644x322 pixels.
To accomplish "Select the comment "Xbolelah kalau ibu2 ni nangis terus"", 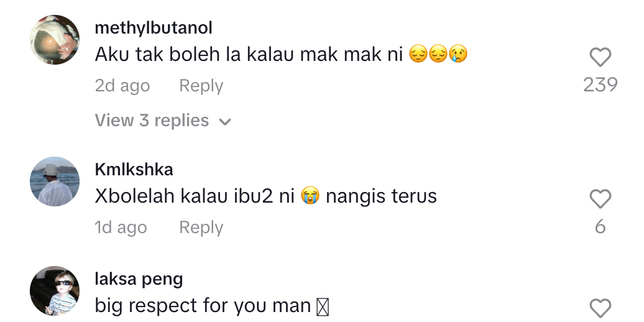I will [265, 196].
